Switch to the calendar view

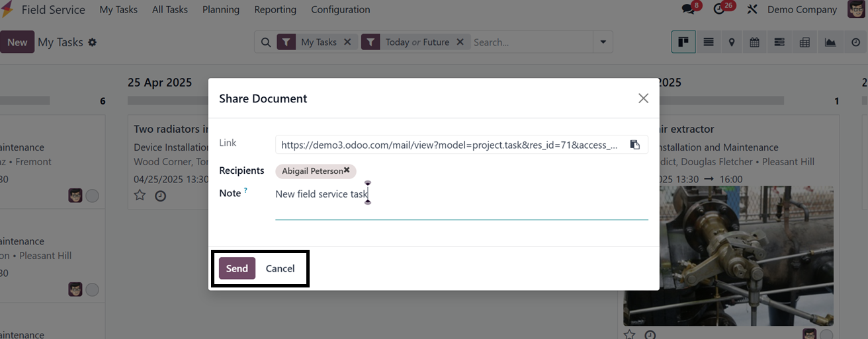(755, 42)
